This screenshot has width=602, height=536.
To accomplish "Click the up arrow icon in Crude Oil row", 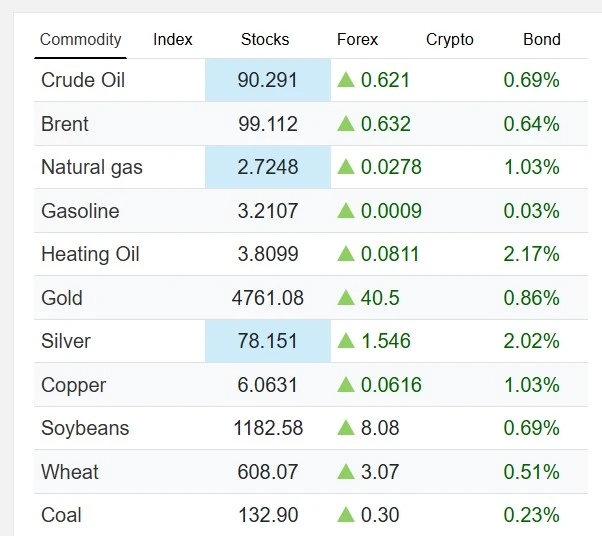I will click(346, 80).
